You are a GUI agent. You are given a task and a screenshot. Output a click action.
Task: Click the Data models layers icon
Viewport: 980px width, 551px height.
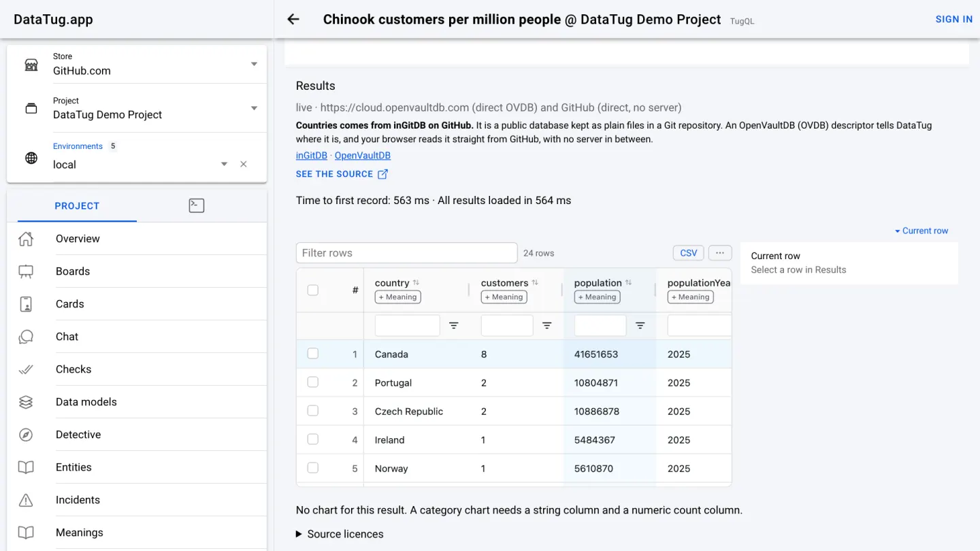pyautogui.click(x=26, y=402)
